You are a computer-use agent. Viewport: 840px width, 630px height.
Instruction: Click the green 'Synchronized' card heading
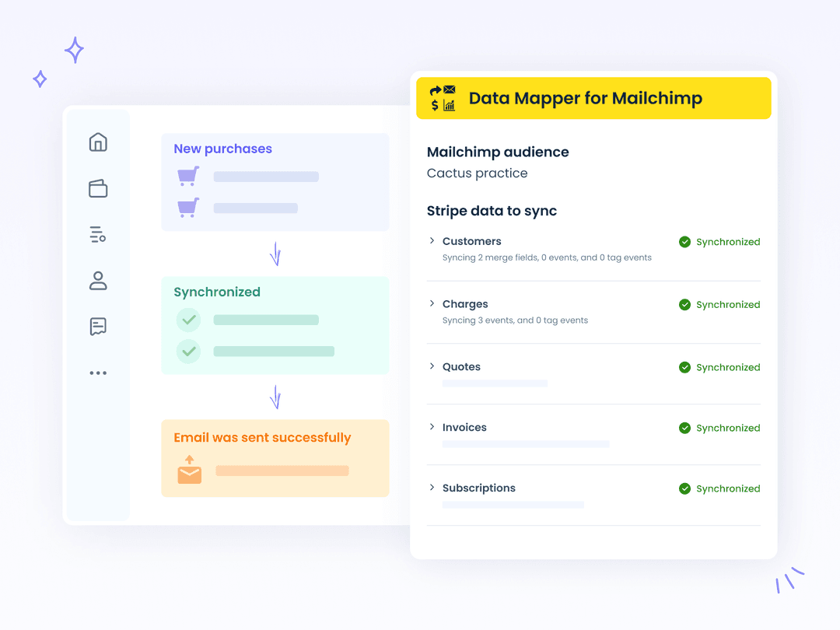(217, 292)
